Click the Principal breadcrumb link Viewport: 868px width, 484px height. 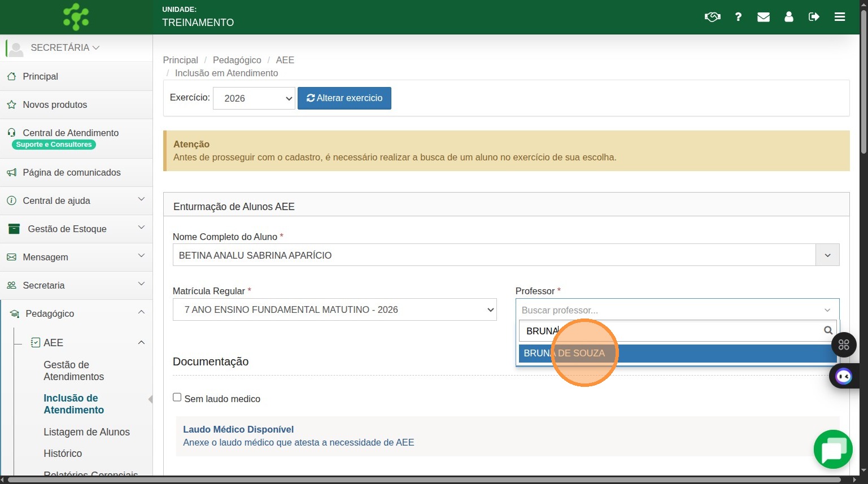tap(180, 60)
